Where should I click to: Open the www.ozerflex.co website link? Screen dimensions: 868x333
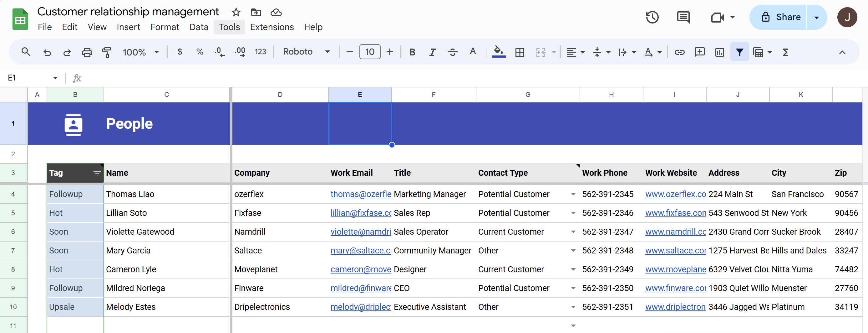click(675, 194)
